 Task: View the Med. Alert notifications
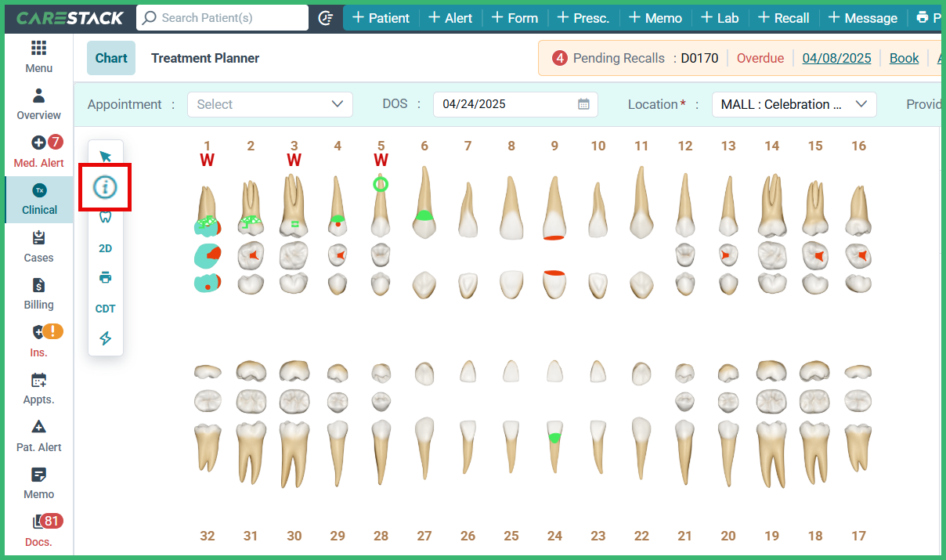[38, 153]
